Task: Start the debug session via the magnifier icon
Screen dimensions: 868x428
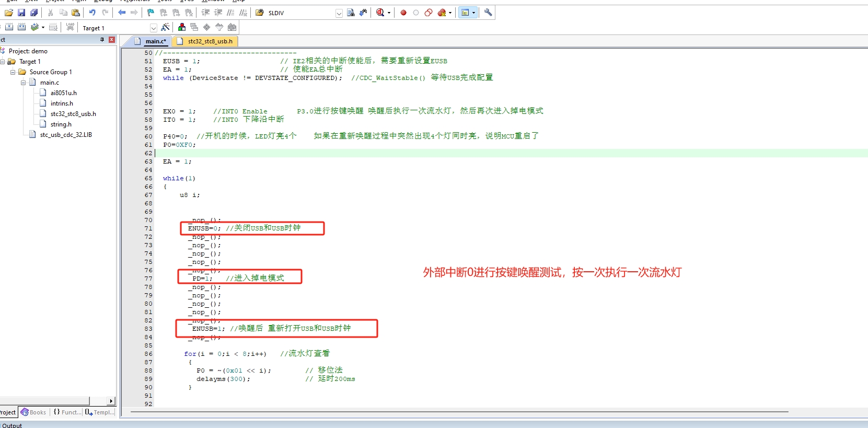Action: tap(380, 13)
